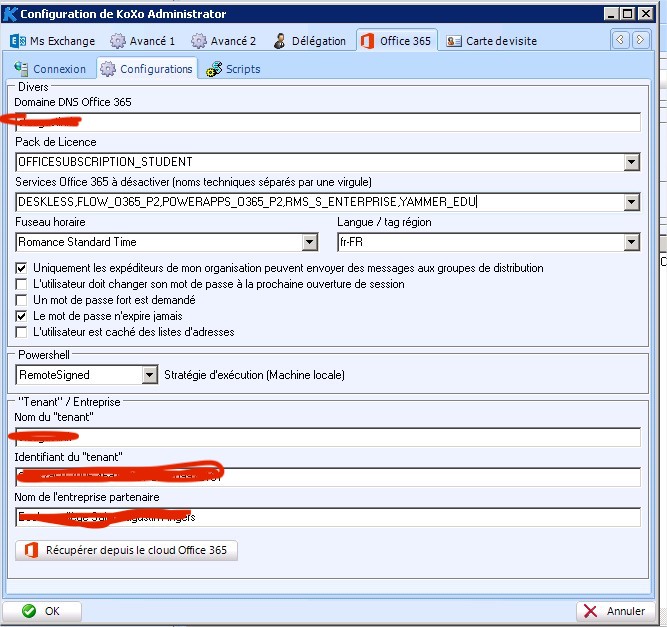Switch to the Avancé 1 tab
667x627 pixels.
[x=143, y=41]
